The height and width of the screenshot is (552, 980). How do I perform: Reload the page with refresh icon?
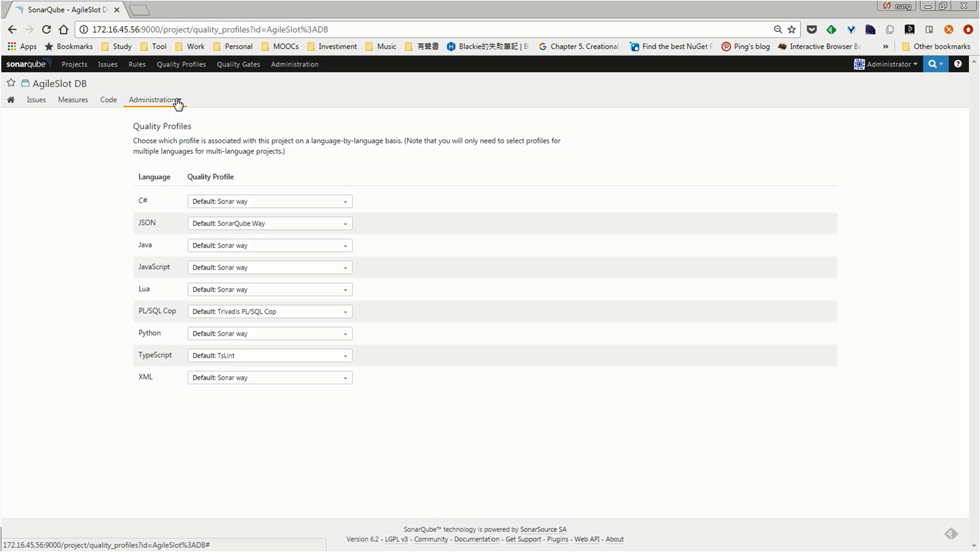point(46,29)
